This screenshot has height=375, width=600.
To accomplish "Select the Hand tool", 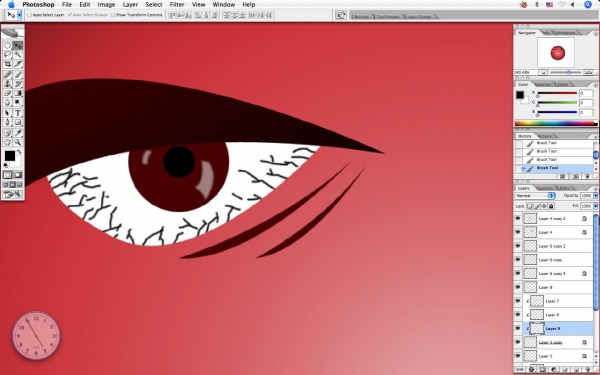I will pos(7,142).
